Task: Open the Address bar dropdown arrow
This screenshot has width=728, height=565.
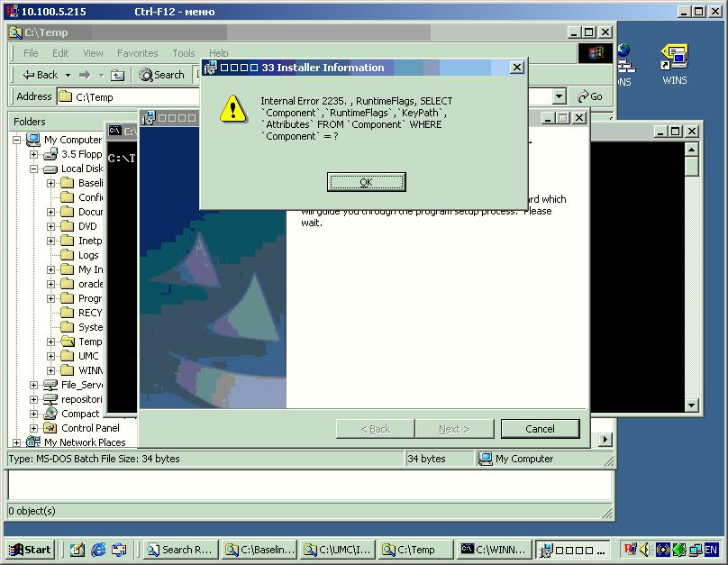Action: pyautogui.click(x=560, y=96)
